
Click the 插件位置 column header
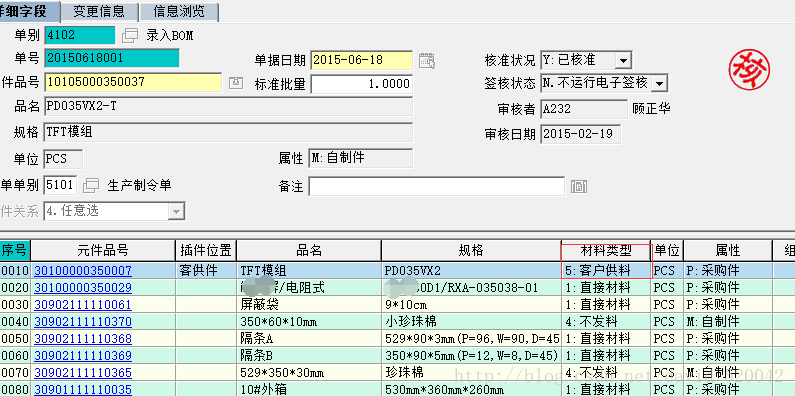206,250
